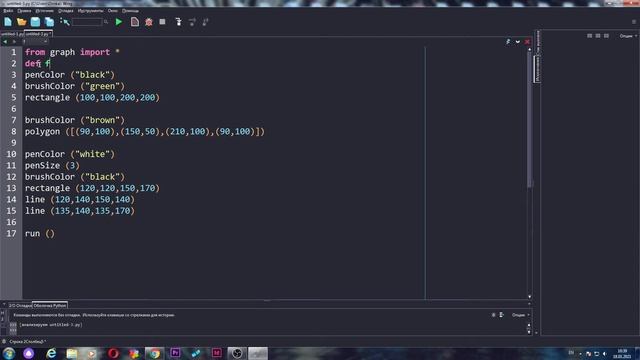
Task: Click the third right-panel layout icon
Action: (x=607, y=36)
